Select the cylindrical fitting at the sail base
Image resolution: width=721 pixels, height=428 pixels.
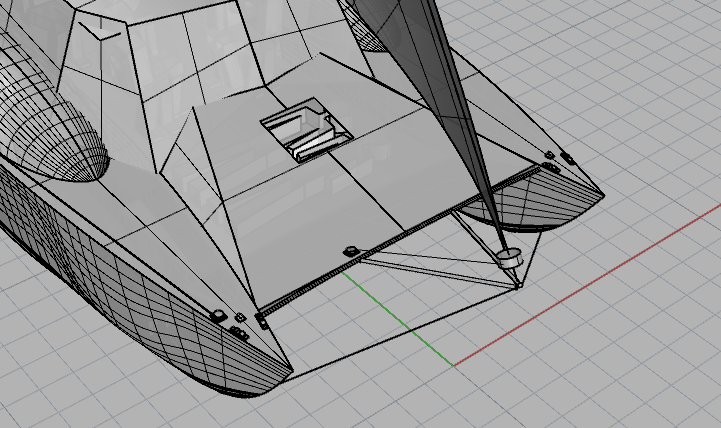point(509,257)
